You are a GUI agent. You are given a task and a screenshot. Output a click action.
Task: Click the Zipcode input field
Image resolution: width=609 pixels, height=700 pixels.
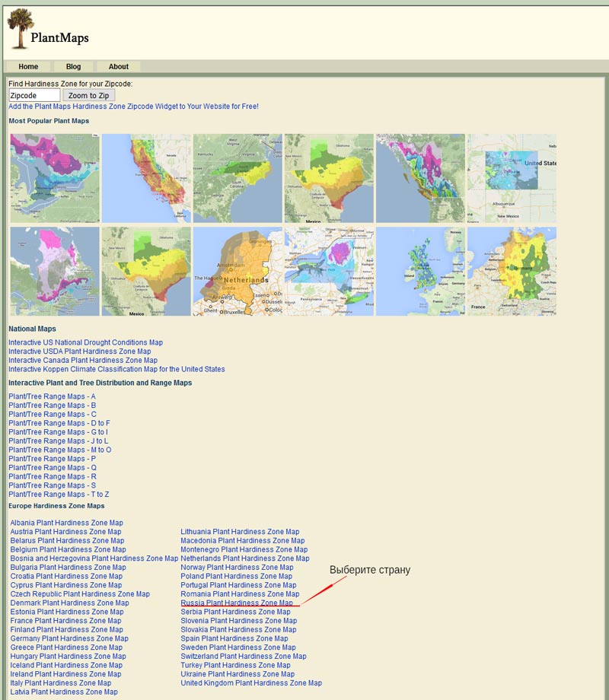(x=34, y=95)
